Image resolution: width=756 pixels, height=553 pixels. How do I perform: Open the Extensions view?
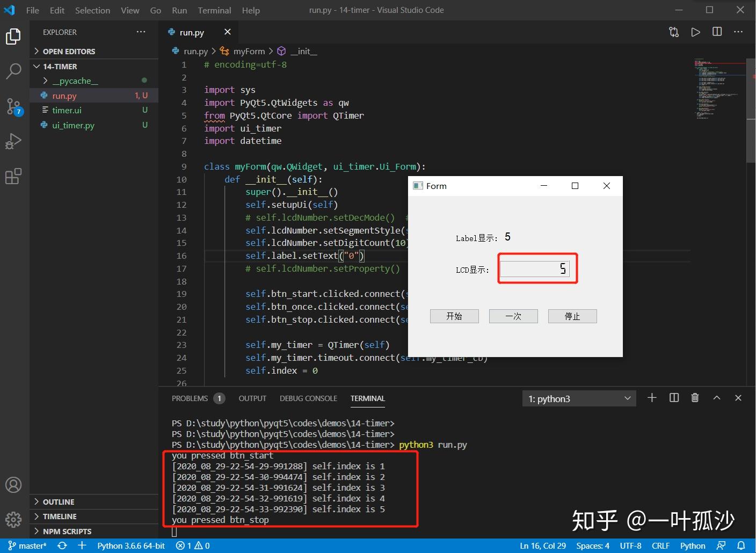pos(13,176)
